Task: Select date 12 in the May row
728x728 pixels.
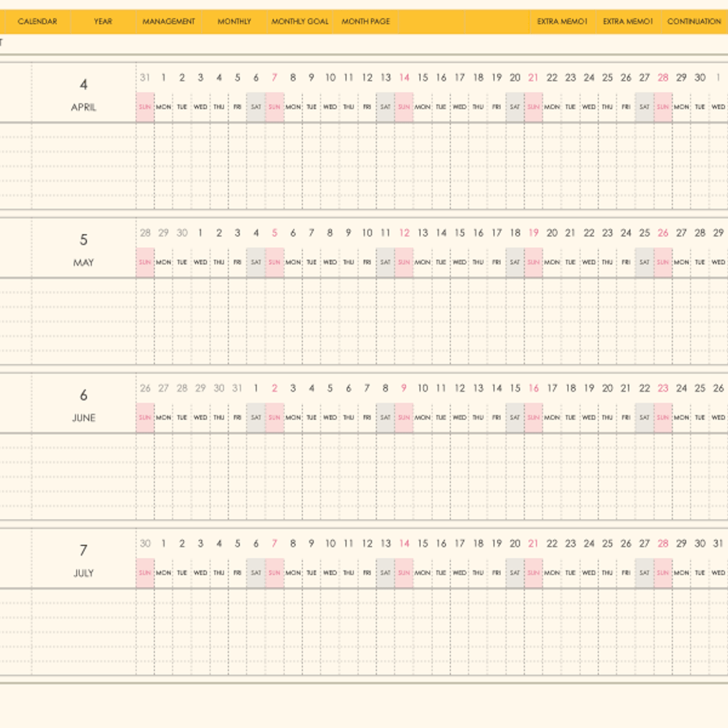Action: (404, 233)
